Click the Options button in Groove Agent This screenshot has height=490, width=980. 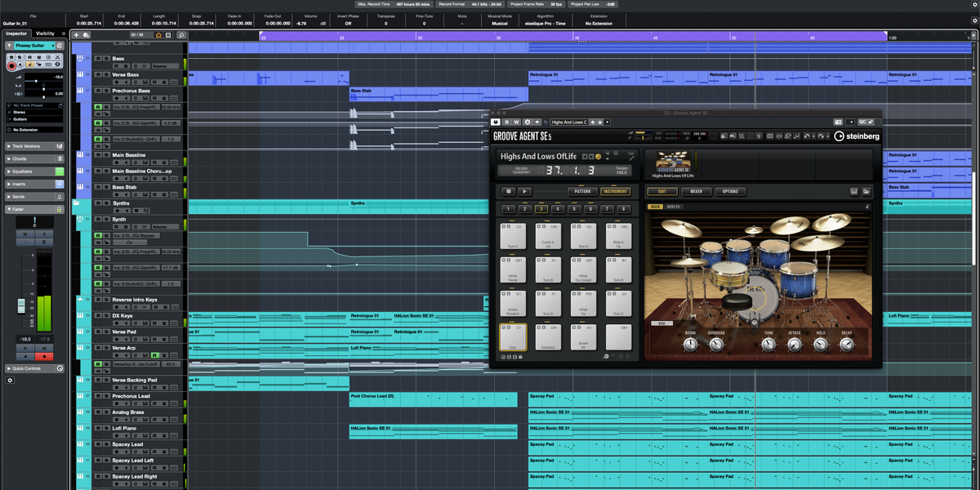[730, 192]
